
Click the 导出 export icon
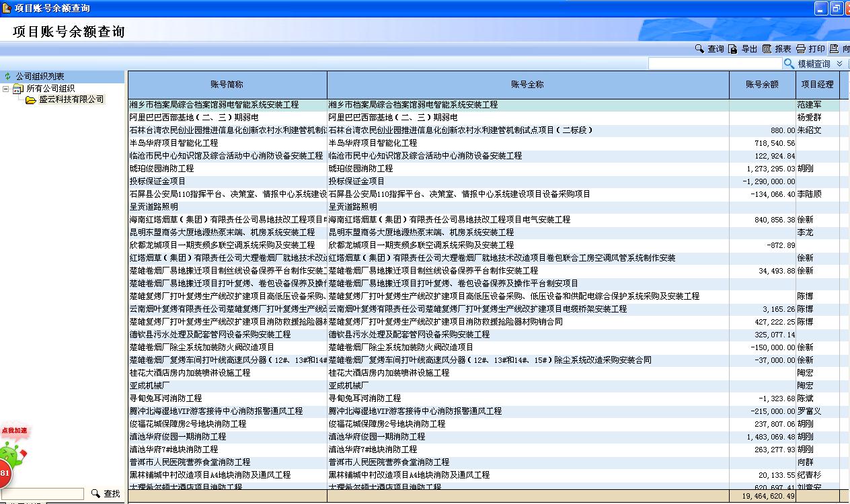point(733,49)
